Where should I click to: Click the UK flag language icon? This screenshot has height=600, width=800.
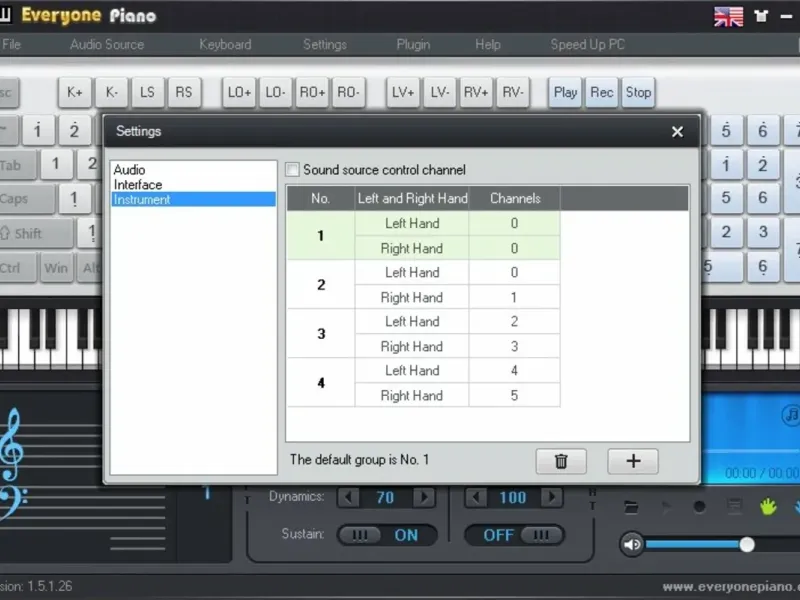pos(728,16)
